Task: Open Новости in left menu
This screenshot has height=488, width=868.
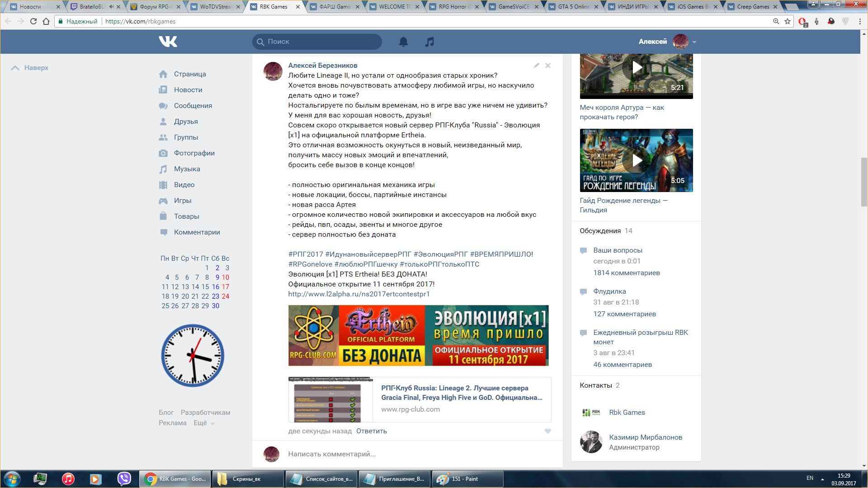Action: click(188, 90)
